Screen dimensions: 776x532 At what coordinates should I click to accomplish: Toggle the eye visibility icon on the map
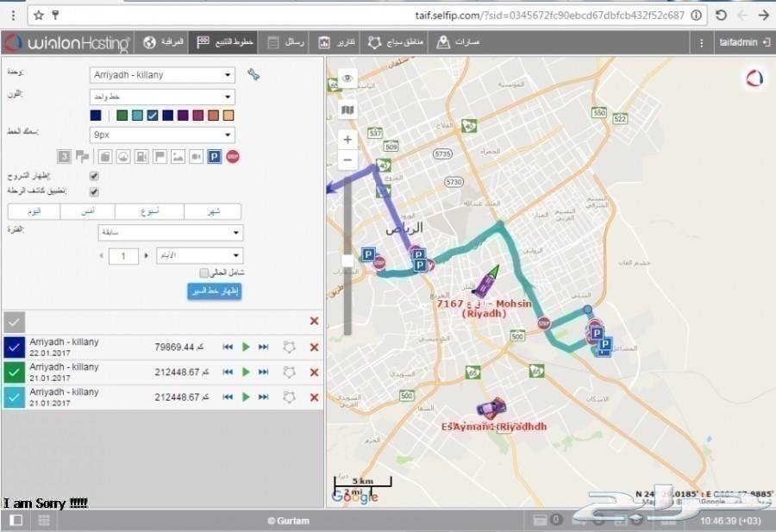point(347,78)
